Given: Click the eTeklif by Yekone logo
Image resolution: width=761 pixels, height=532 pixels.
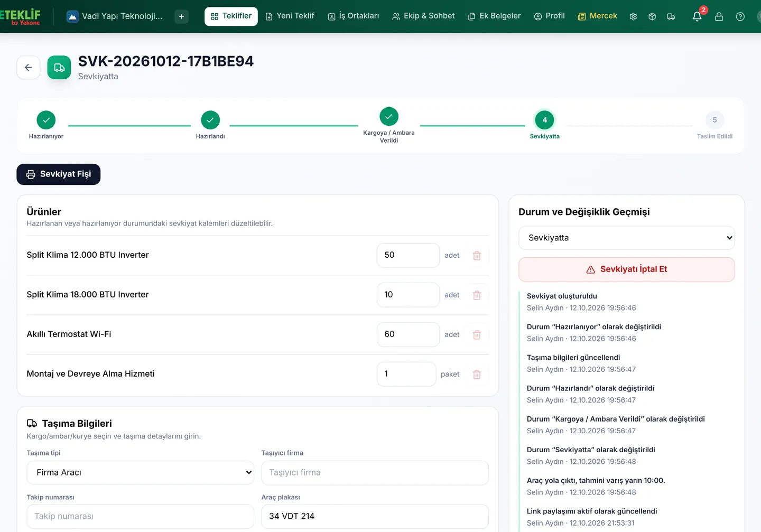Looking at the screenshot, I should (20, 16).
